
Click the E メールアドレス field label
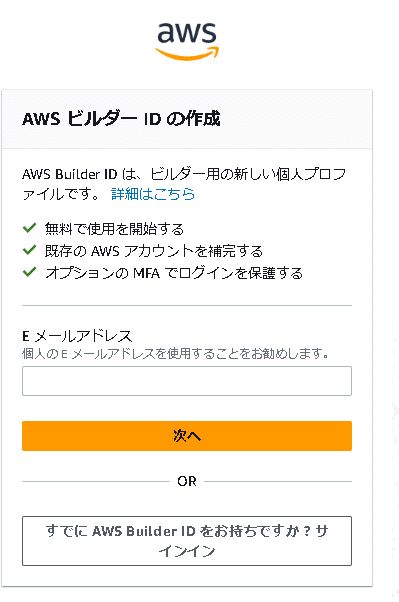77,336
